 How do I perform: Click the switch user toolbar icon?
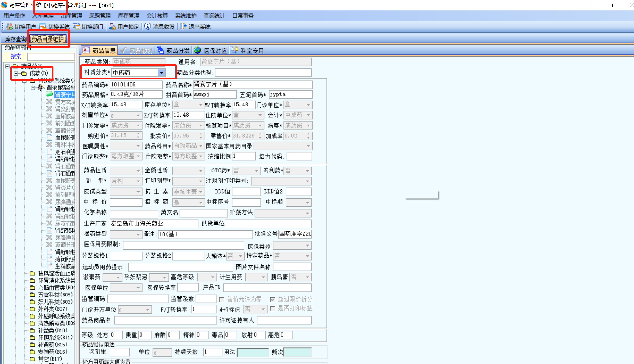[9, 27]
